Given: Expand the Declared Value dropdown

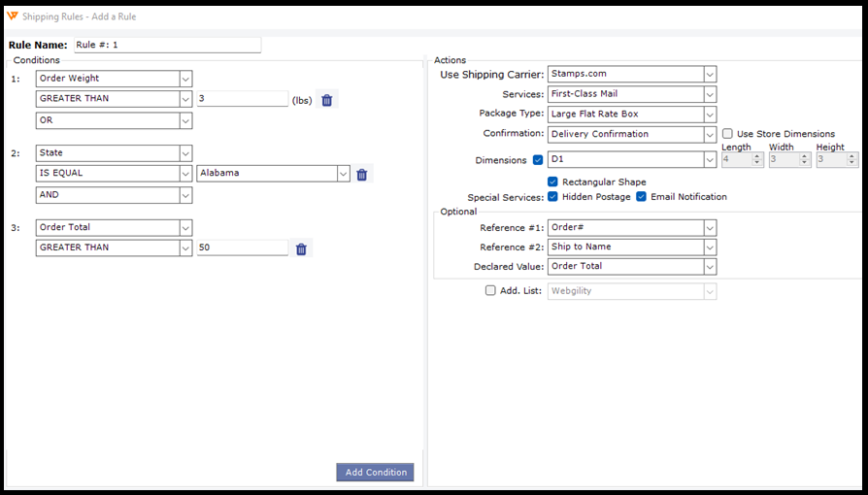Looking at the screenshot, I should click(710, 267).
